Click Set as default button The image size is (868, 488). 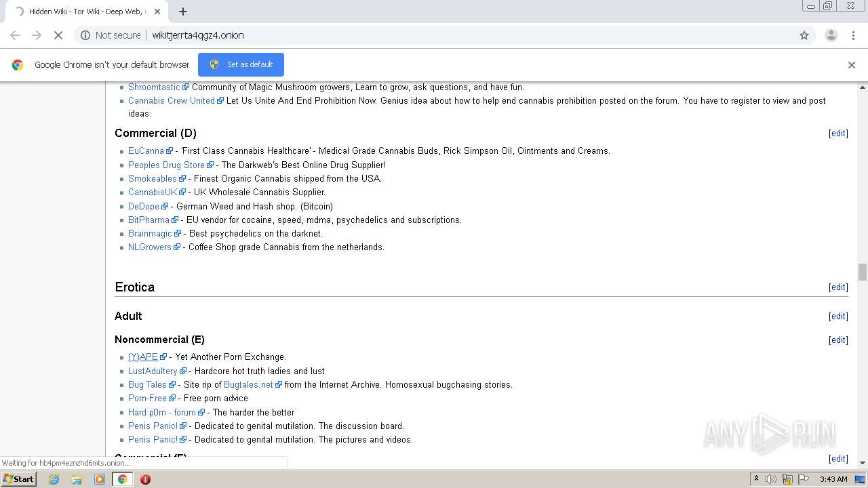pyautogui.click(x=241, y=64)
